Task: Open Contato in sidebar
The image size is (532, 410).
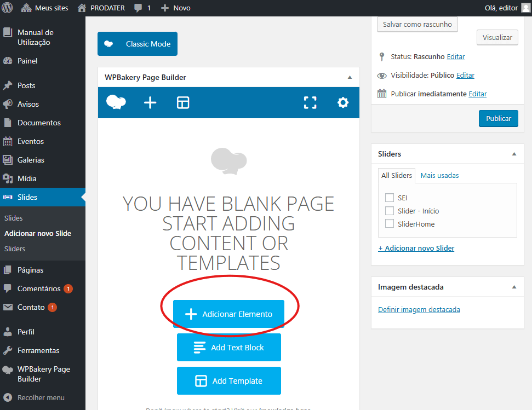Action: pos(43,307)
